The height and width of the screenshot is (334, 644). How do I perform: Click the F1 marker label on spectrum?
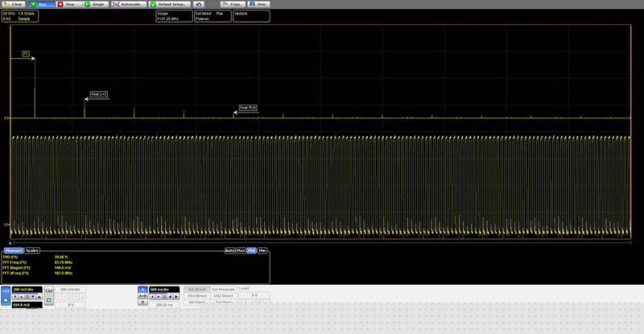[x=26, y=53]
